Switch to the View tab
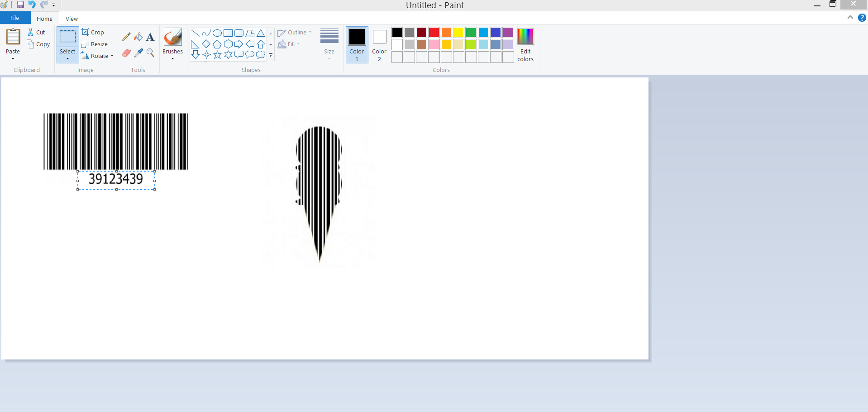This screenshot has width=868, height=412. point(72,19)
